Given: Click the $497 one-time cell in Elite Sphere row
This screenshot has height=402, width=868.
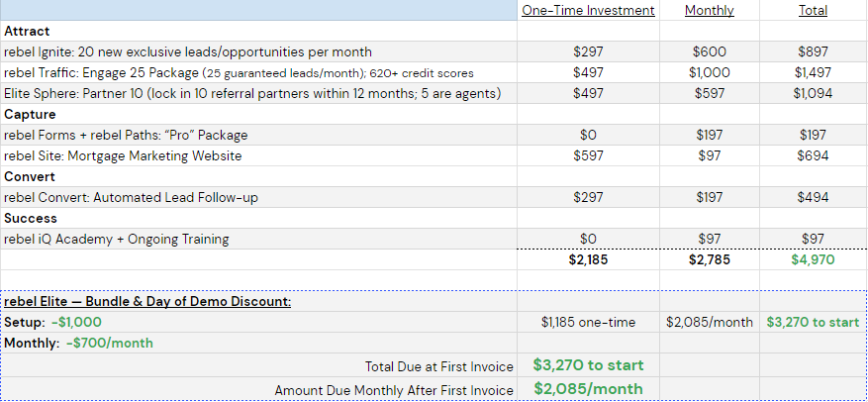Looking at the screenshot, I should (x=588, y=94).
